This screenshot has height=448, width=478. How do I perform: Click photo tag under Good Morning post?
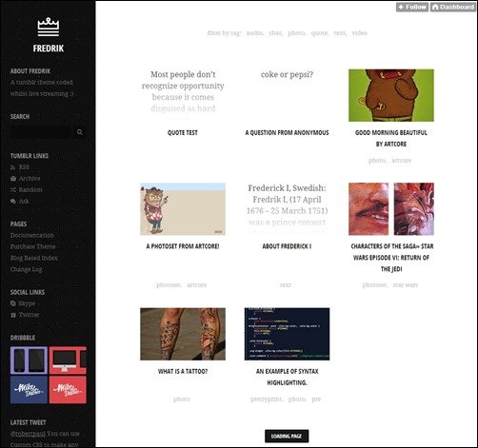[x=377, y=161]
